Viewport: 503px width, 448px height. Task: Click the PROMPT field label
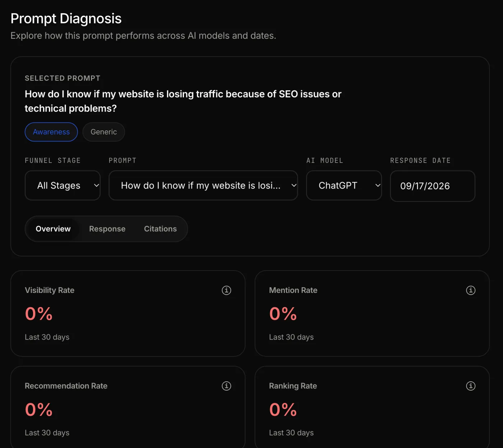click(123, 160)
